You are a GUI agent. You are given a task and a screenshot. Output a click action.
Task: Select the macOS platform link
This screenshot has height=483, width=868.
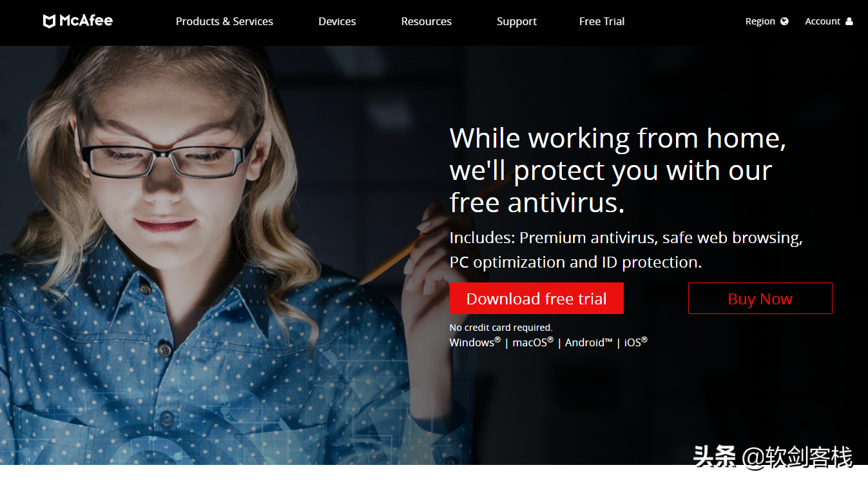pos(533,342)
